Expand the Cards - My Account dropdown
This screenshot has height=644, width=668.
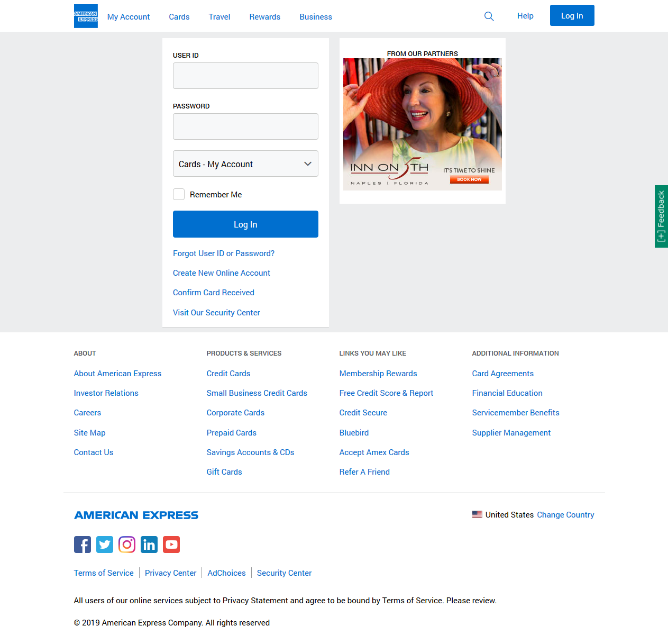pos(245,164)
